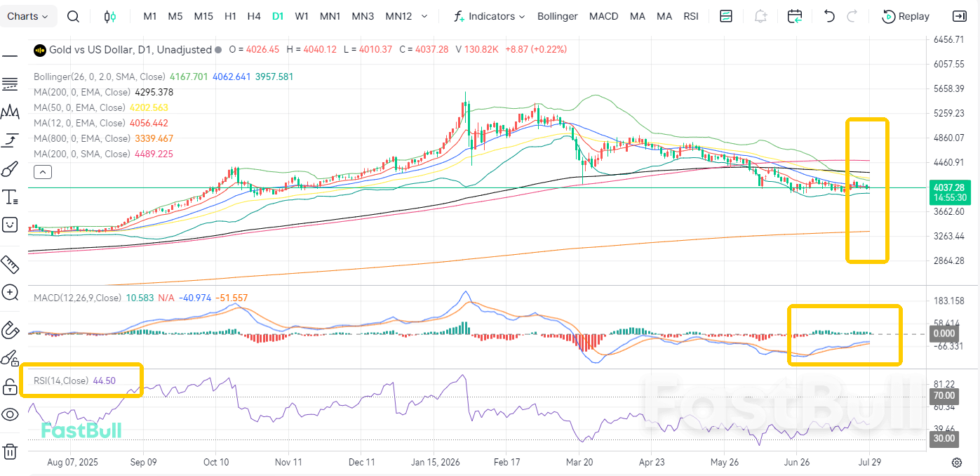Open chart settings gear icon
The image size is (980, 476).
pyautogui.click(x=957, y=462)
